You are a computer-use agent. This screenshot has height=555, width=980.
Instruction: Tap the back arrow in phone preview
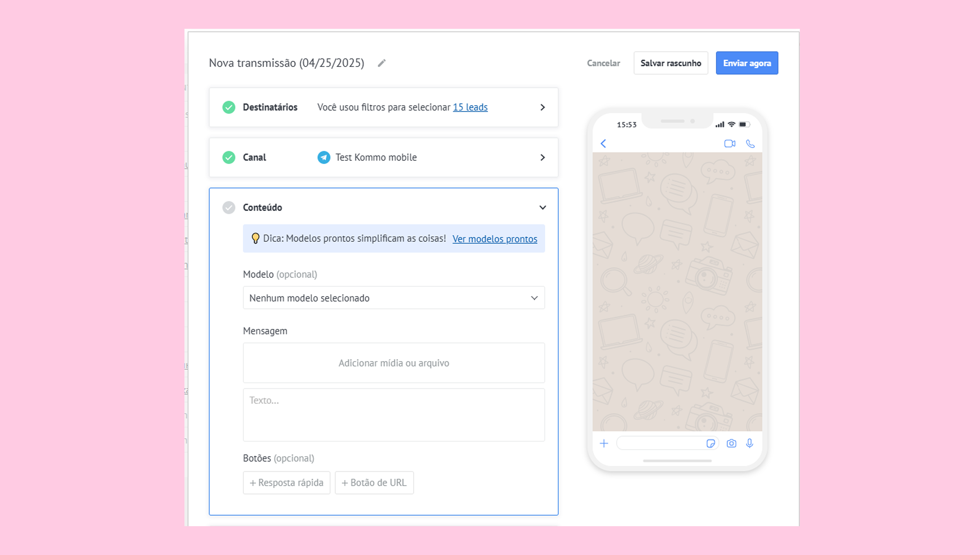[x=603, y=144]
